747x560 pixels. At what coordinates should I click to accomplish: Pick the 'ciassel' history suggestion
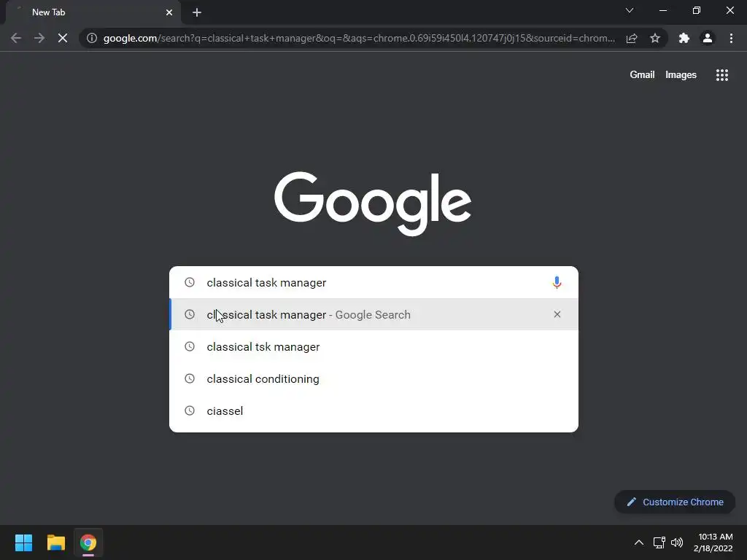374,411
